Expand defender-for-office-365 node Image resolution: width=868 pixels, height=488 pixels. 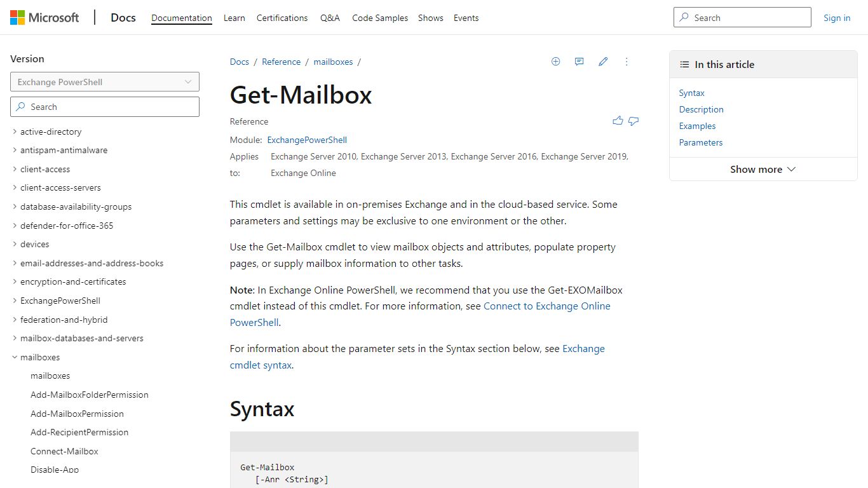coord(15,226)
